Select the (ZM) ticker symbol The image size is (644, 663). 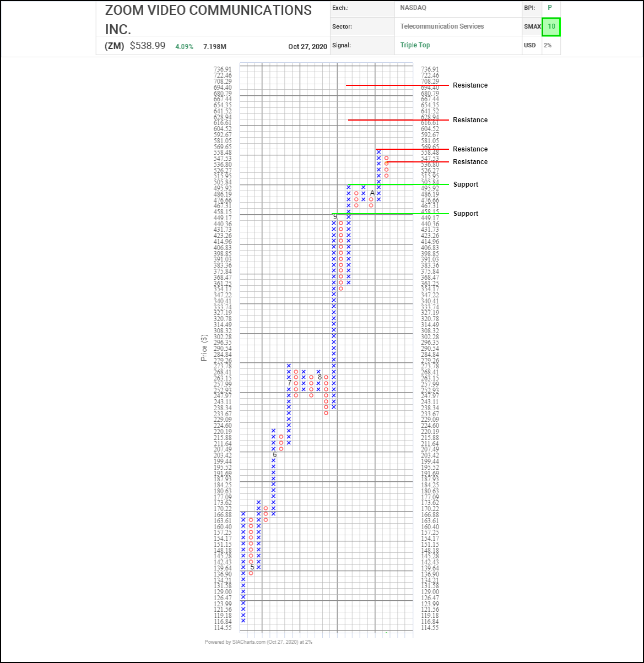point(114,46)
